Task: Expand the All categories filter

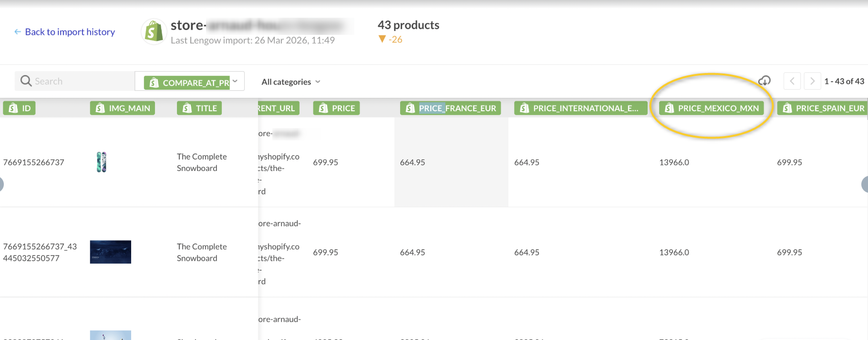Action: [290, 82]
